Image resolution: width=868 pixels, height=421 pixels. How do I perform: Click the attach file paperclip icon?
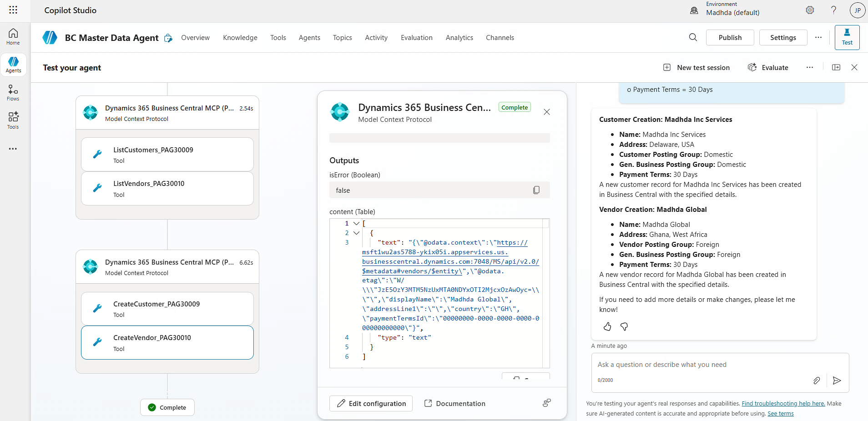point(817,381)
